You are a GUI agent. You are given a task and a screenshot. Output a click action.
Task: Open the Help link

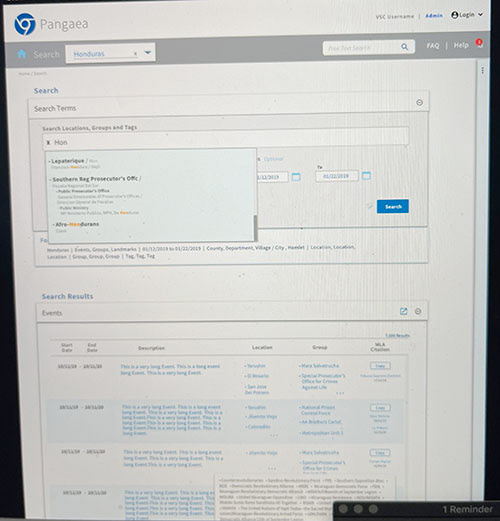[x=461, y=45]
